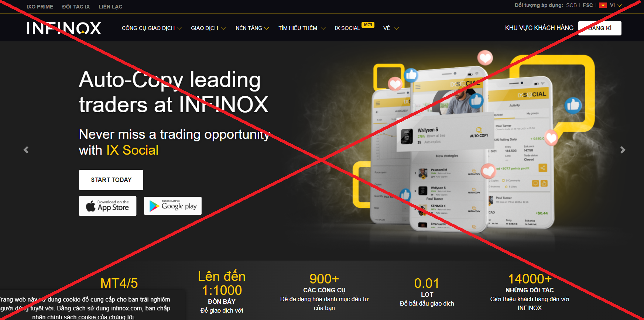Open the App Store download badge

[x=107, y=206]
